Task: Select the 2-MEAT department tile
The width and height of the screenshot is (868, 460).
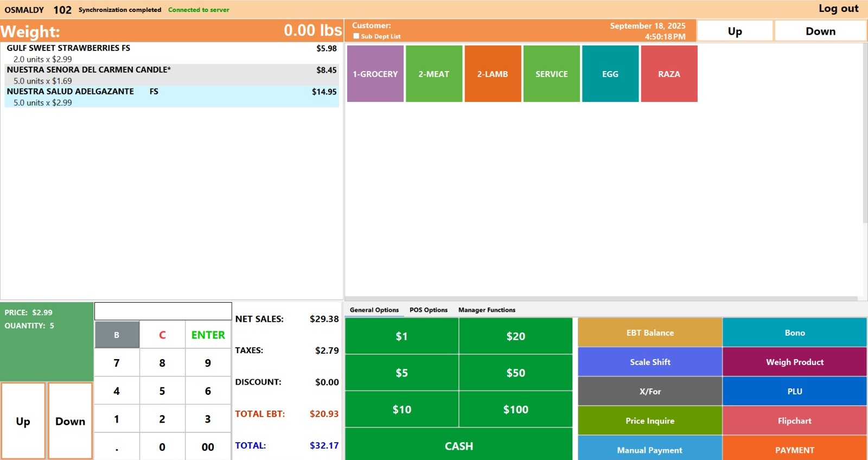Action: coord(434,74)
